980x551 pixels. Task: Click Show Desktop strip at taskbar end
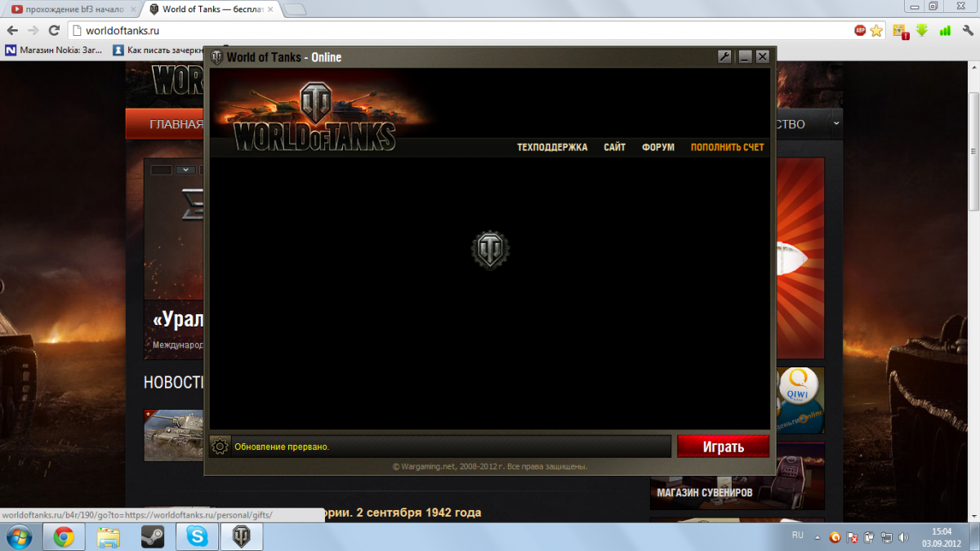coord(973,536)
